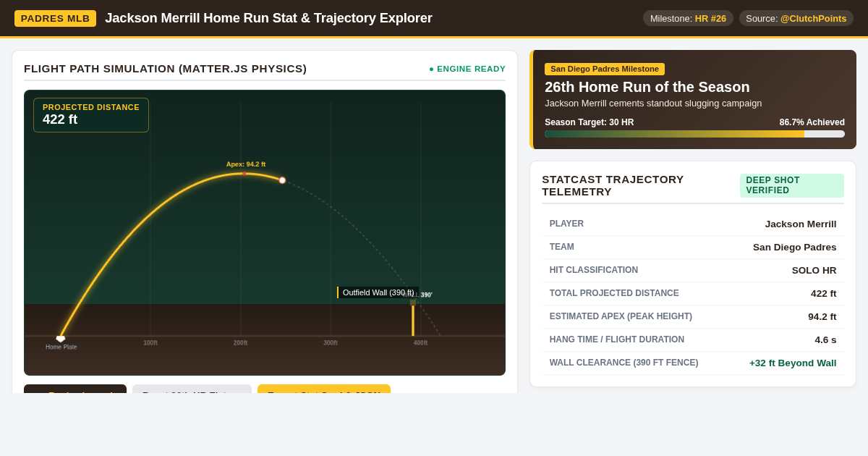
Task: Click the Outfield Wall (390 ft) label
Action: point(378,292)
